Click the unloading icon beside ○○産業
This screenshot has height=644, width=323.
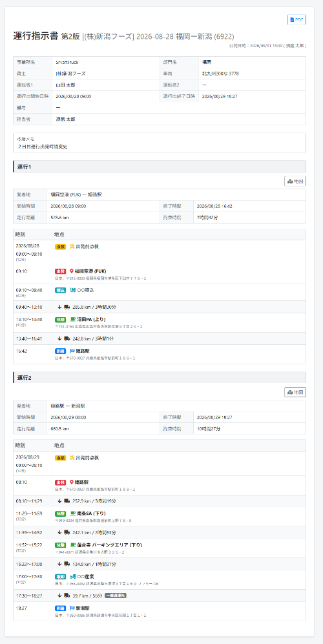pyautogui.click(x=73, y=577)
